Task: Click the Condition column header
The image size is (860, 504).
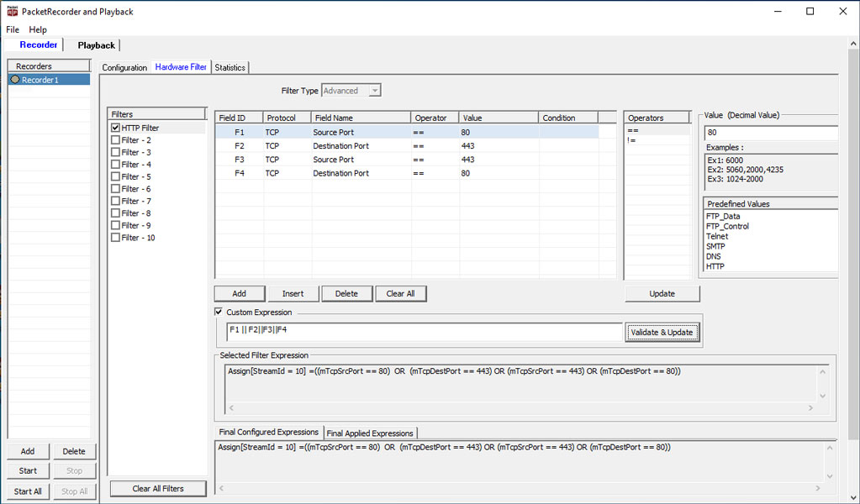Action: point(567,118)
